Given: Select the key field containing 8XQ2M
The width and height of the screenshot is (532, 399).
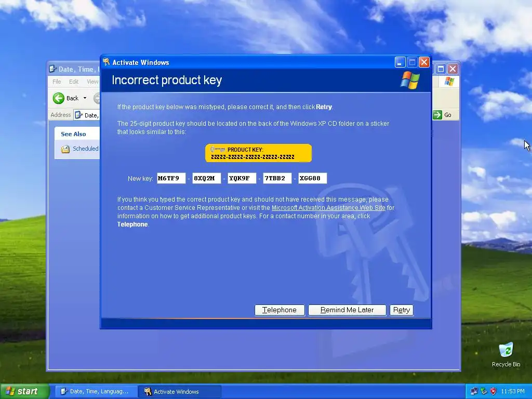Looking at the screenshot, I should (x=207, y=178).
